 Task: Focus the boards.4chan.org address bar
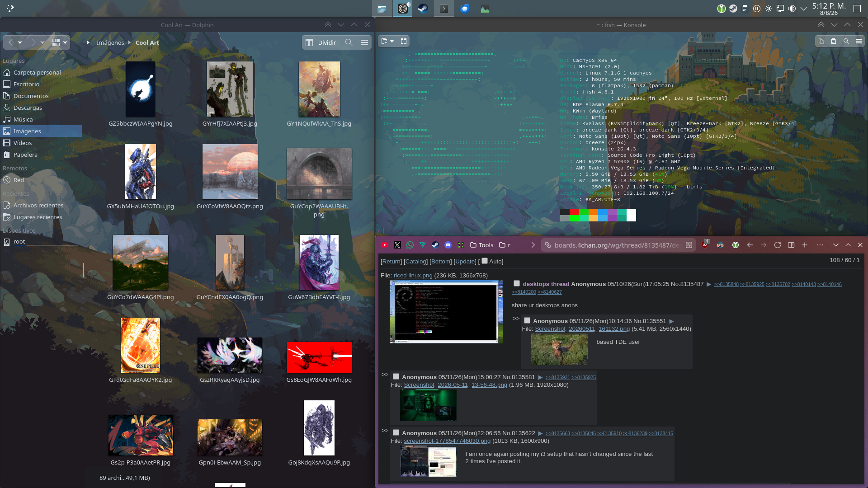pos(618,245)
